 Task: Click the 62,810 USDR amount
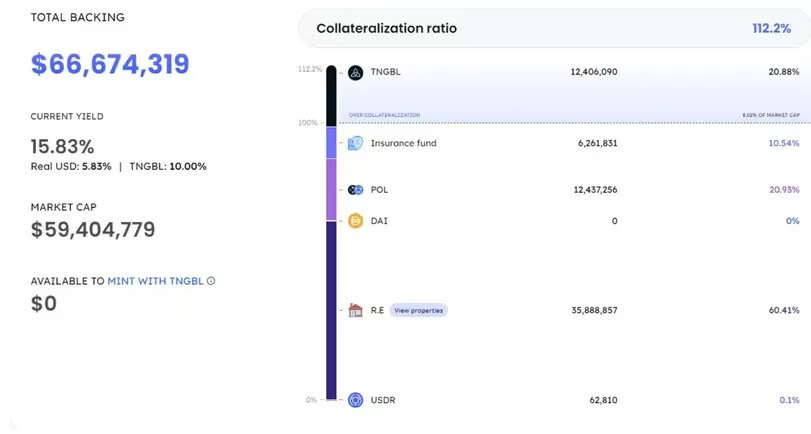pyautogui.click(x=603, y=400)
